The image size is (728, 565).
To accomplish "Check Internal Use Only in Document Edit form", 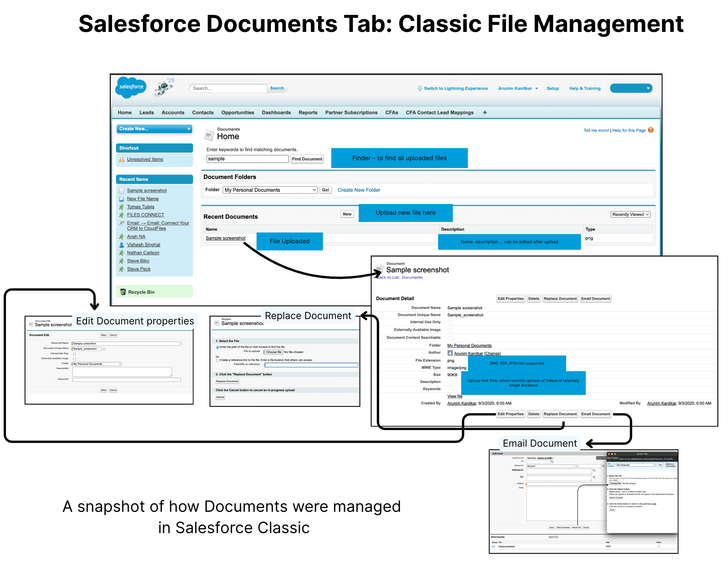I will pos(74,354).
